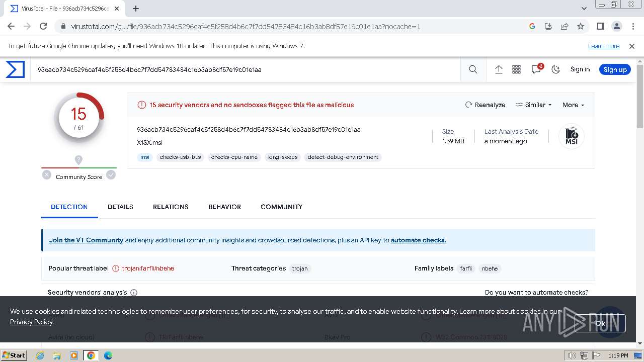Click the long-sleeps tag
The width and height of the screenshot is (644, 362).
point(283,157)
